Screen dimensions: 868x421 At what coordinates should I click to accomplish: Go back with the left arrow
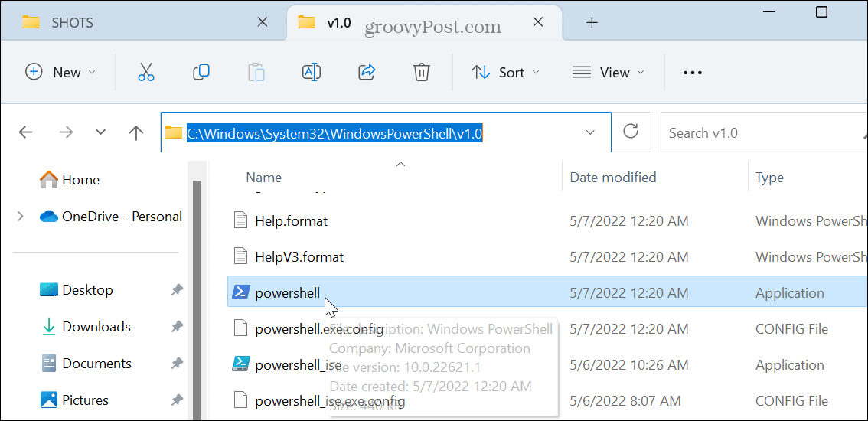coord(25,132)
